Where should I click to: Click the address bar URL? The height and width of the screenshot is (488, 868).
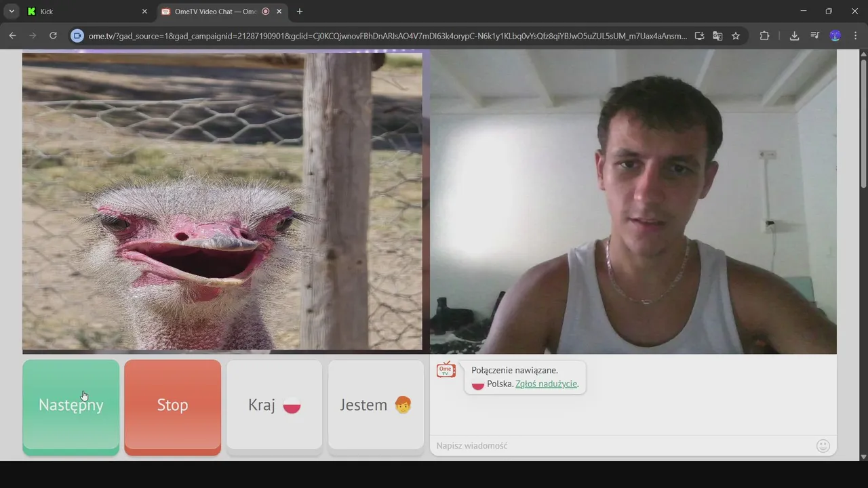[387, 36]
